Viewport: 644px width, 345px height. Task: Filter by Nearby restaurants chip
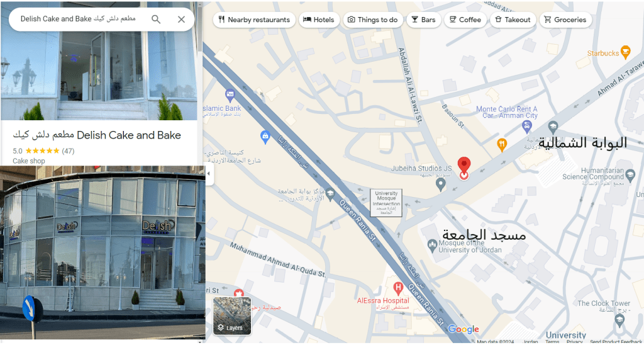254,20
